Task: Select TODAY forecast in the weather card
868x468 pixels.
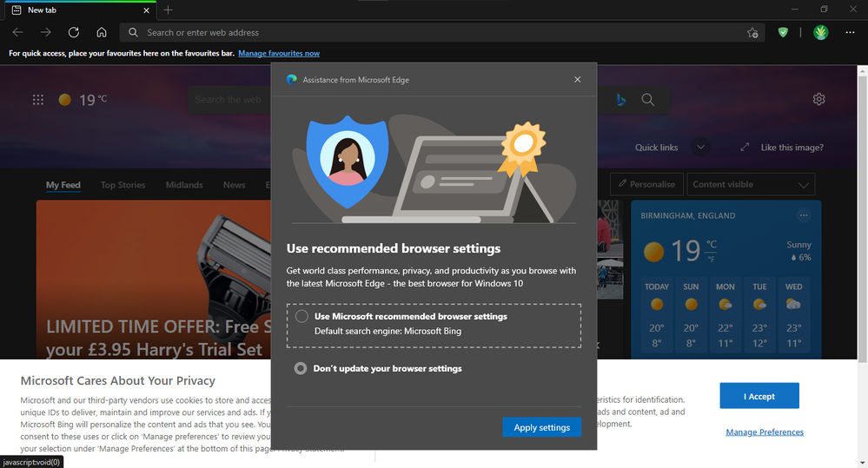Action: point(657,315)
